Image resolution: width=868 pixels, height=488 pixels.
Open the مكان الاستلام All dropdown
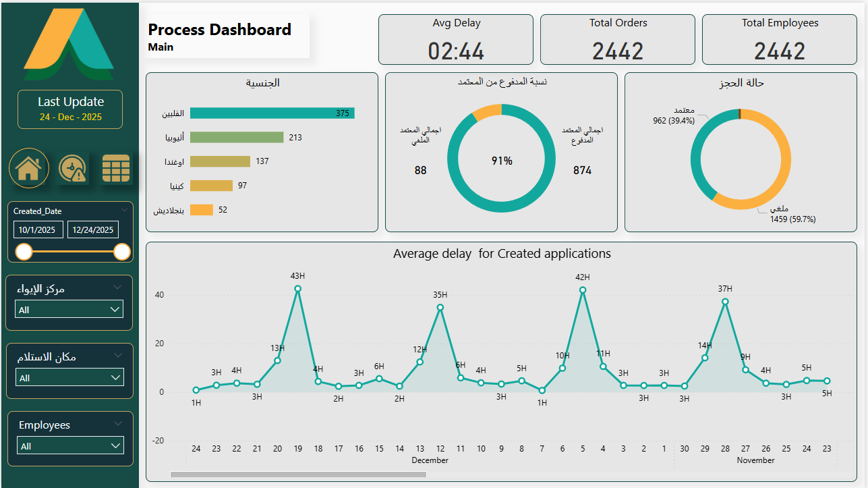pos(70,377)
